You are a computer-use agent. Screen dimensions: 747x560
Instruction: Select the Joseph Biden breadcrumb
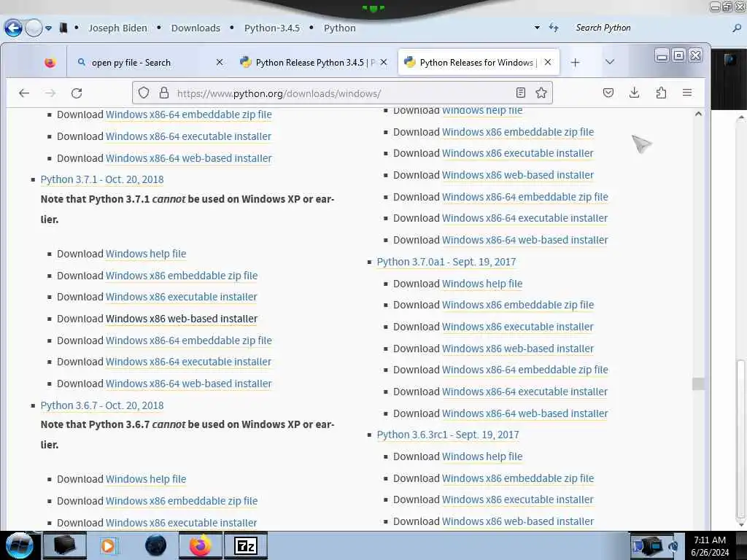click(x=117, y=28)
